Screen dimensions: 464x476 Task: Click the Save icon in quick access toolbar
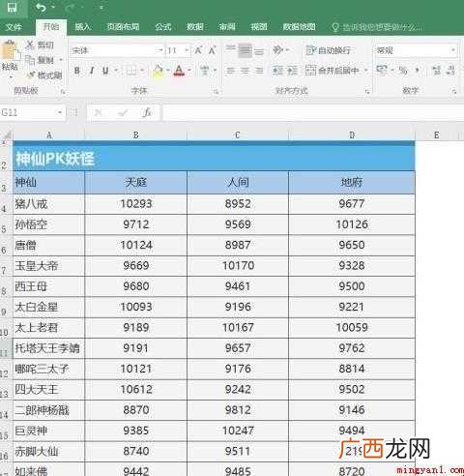(x=12, y=7)
